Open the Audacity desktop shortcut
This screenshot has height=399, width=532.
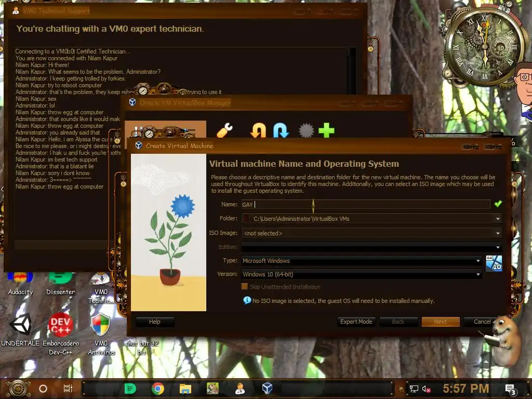click(x=20, y=283)
